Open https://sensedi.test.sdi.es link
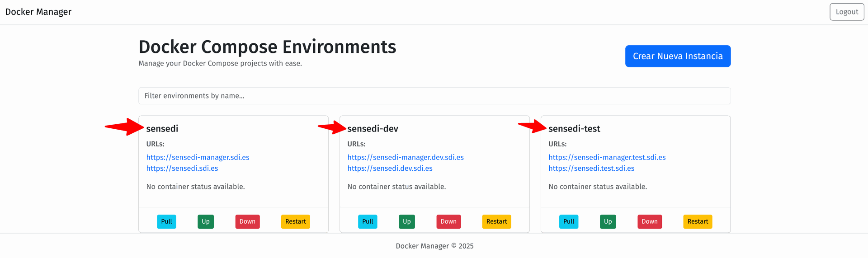 [x=591, y=168]
